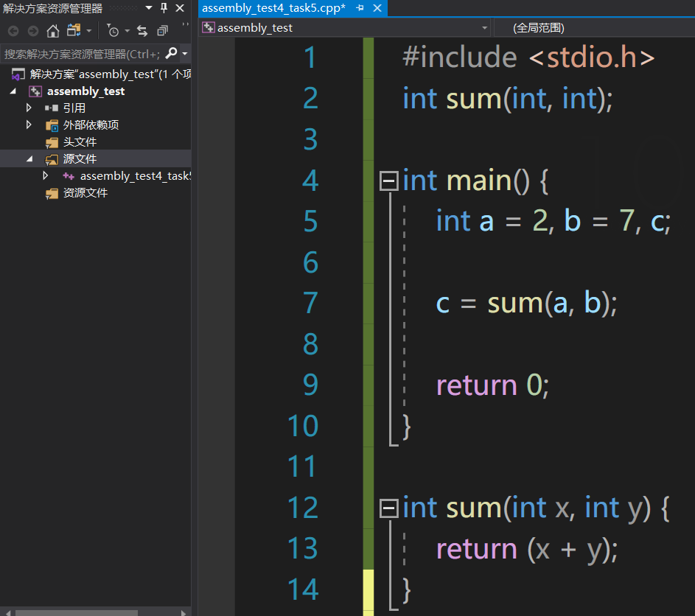Click the solution icon beside 解决方案
695x616 pixels.
click(18, 74)
